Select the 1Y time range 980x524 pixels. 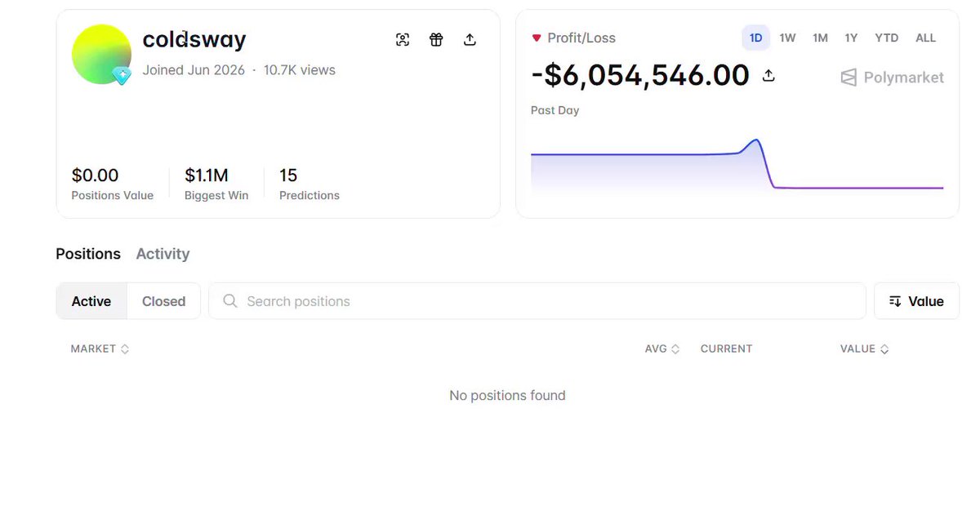coord(851,38)
